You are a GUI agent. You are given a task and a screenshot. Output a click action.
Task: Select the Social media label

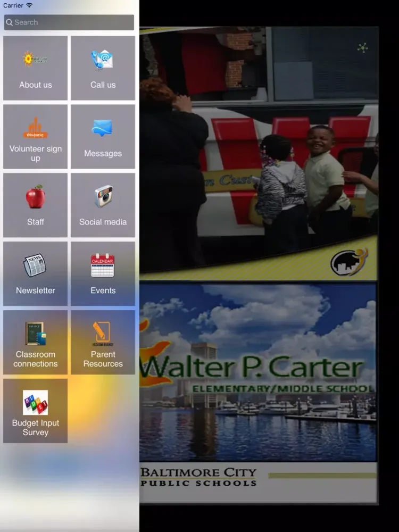[x=103, y=222]
